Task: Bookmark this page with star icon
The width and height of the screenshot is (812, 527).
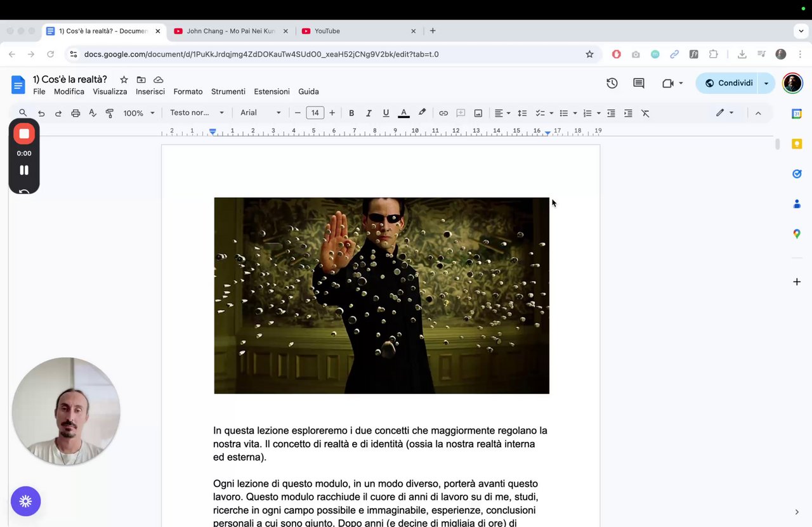Action: [589, 54]
